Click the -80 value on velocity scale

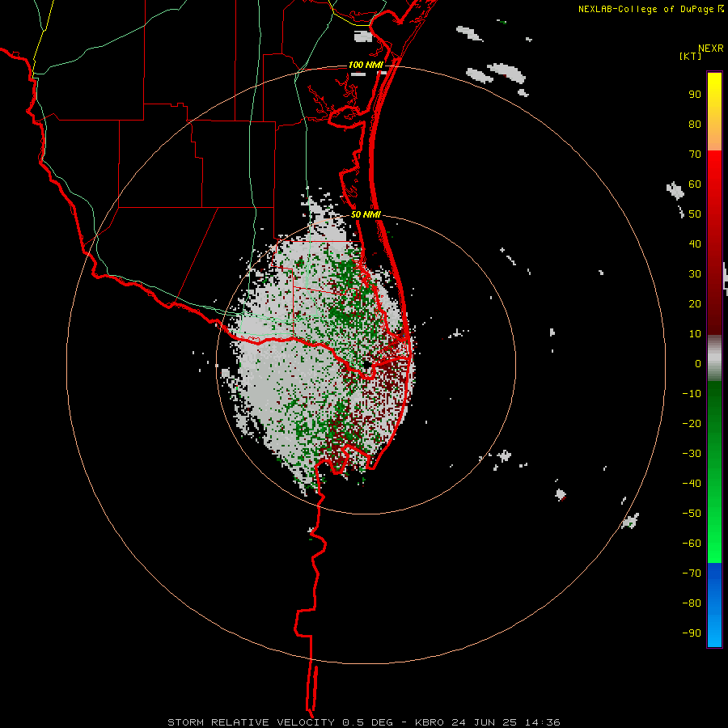coord(692,603)
